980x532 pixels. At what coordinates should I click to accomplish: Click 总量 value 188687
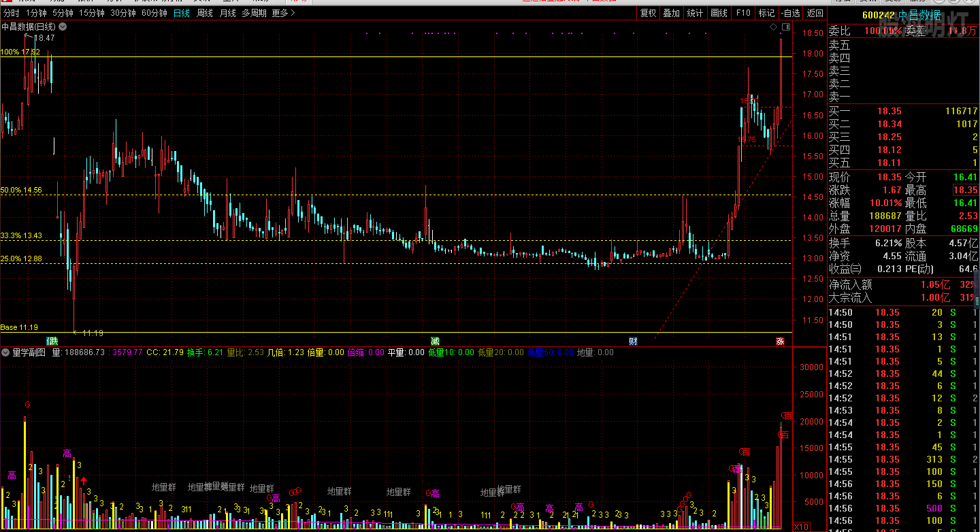point(885,216)
